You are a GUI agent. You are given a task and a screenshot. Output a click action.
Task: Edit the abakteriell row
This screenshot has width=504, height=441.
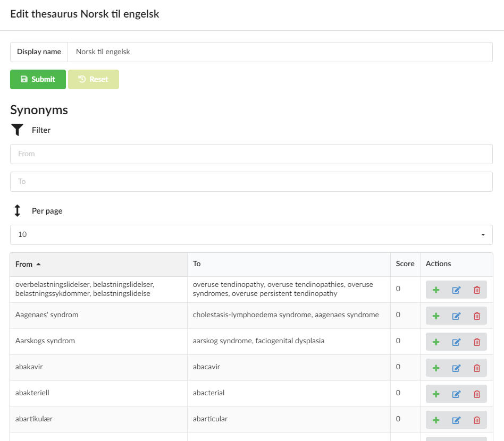click(457, 394)
